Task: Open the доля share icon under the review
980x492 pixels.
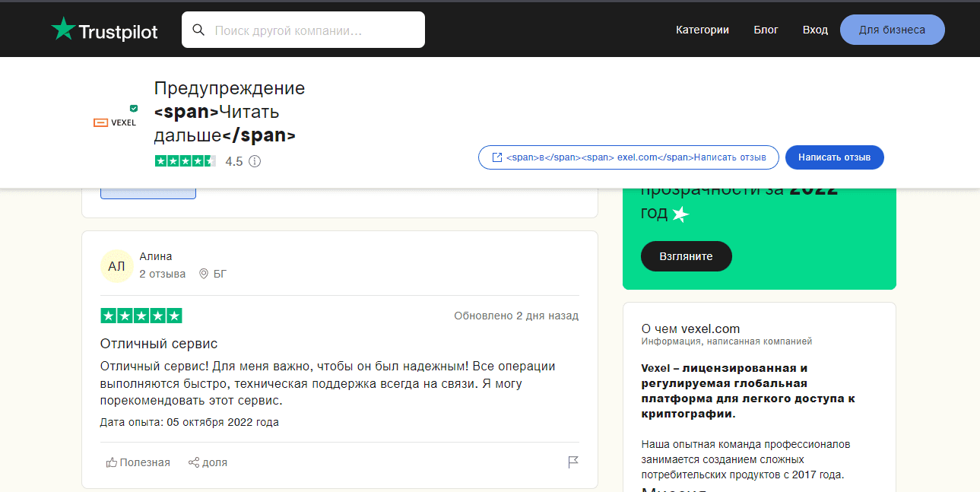Action: (x=193, y=462)
